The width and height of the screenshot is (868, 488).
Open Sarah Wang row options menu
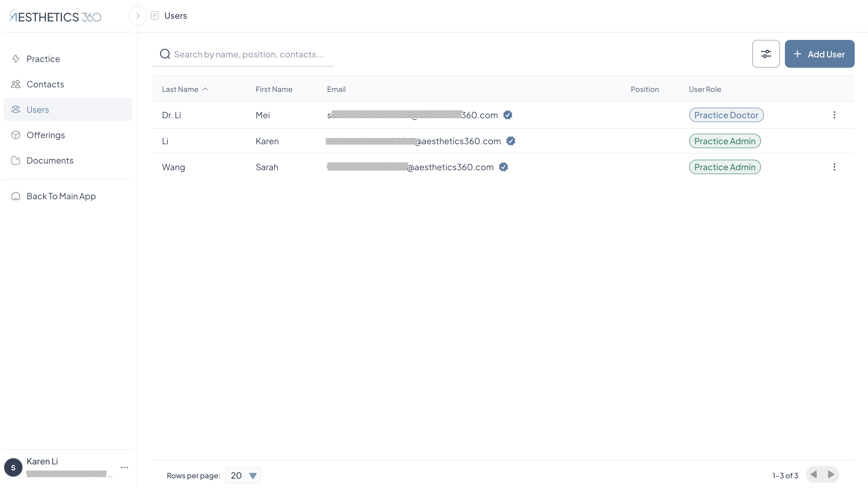tap(834, 167)
